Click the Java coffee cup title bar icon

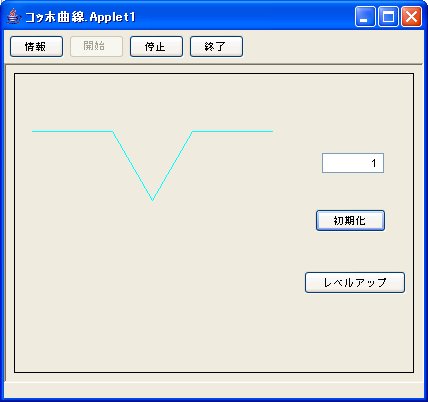(x=13, y=16)
